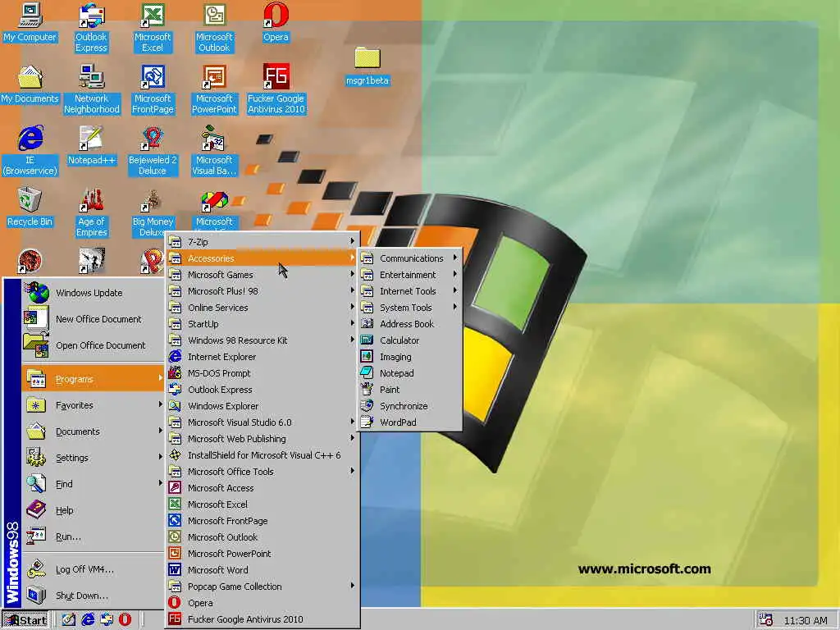
Task: Open Help from the Start menu
Action: [x=93, y=510]
